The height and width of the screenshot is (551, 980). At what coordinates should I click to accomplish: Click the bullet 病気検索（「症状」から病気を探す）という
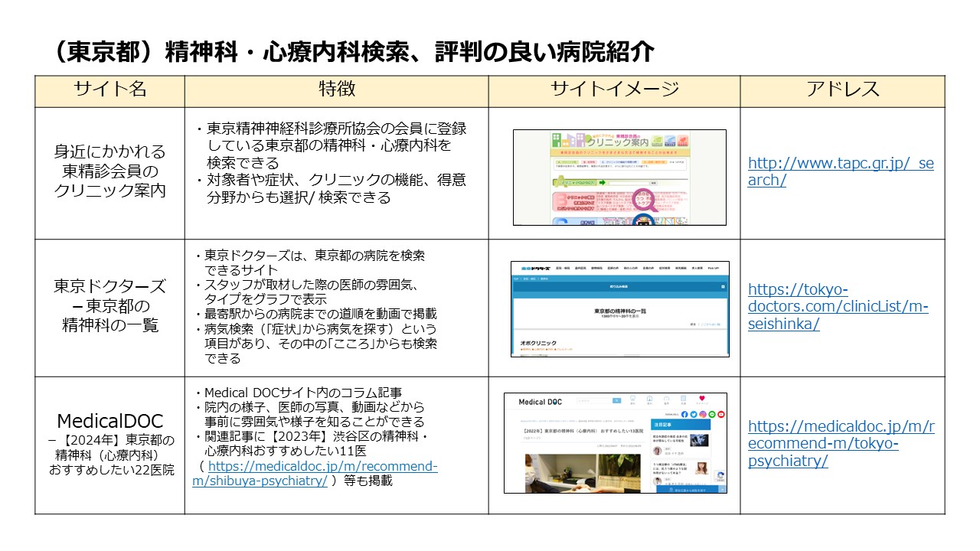pos(315,343)
